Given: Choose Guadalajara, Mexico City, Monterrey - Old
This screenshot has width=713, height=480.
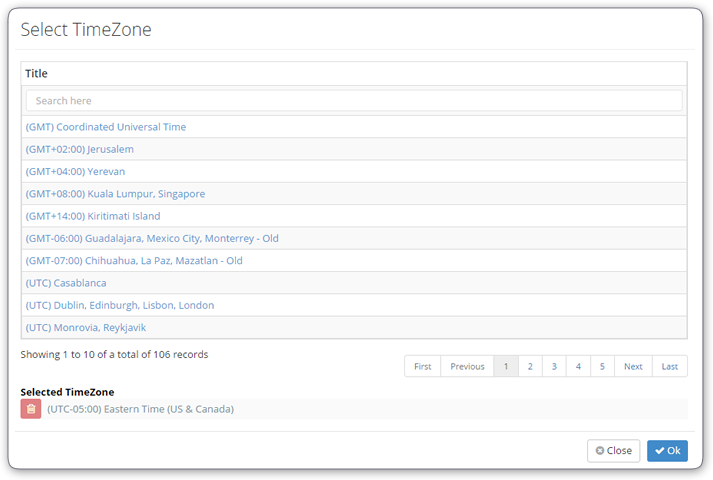Looking at the screenshot, I should point(152,238).
